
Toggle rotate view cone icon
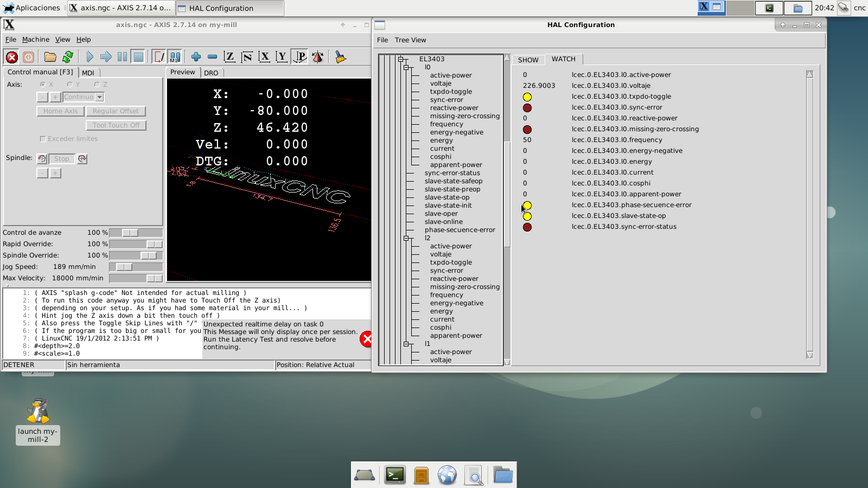(318, 57)
